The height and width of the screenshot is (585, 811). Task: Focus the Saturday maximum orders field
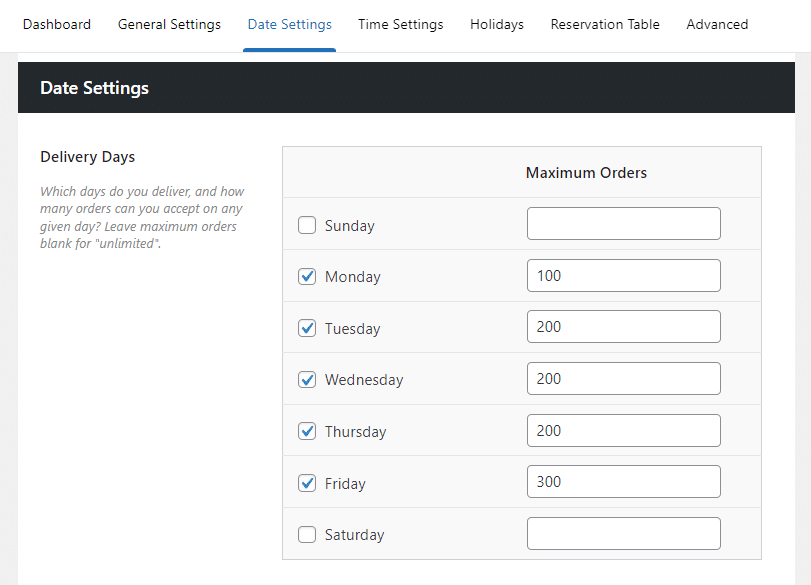[x=623, y=534]
